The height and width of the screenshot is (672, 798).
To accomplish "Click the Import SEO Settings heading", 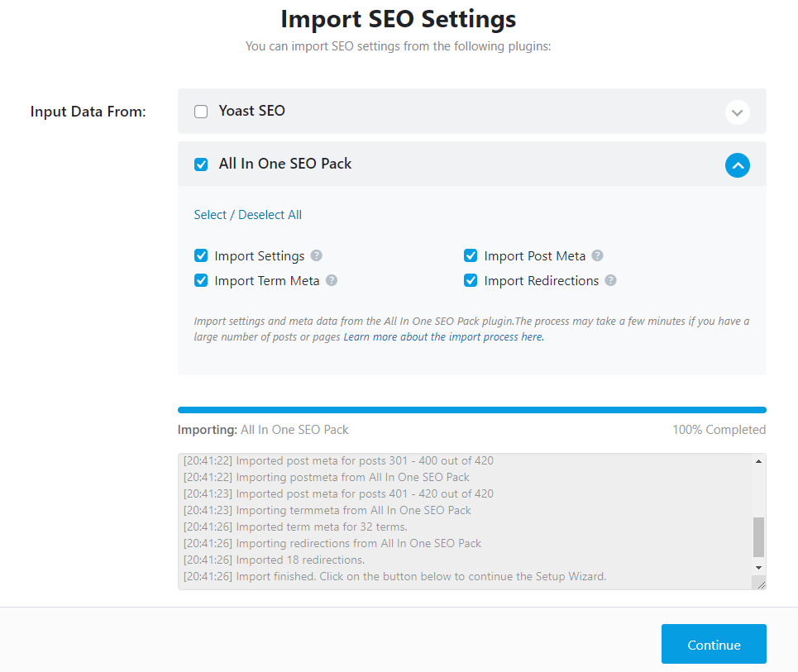I will point(399,19).
